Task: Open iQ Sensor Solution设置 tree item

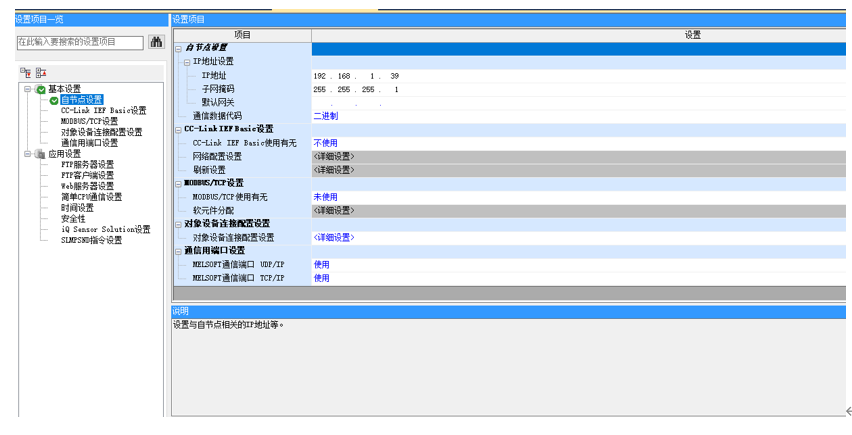Action: pos(105,230)
